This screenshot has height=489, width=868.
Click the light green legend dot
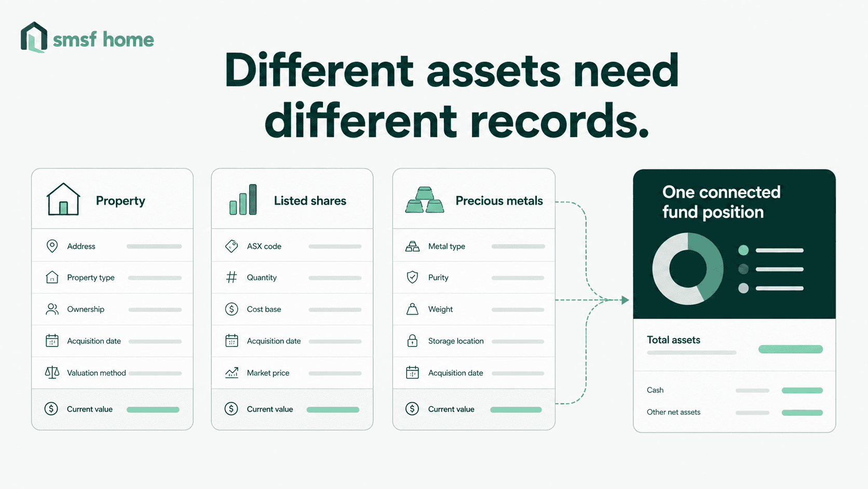coord(743,250)
